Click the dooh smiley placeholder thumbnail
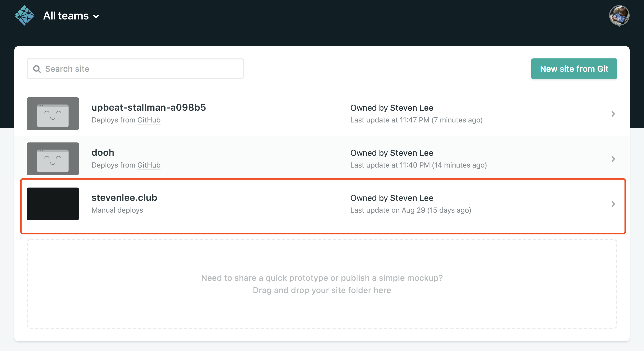The width and height of the screenshot is (644, 351). (53, 159)
